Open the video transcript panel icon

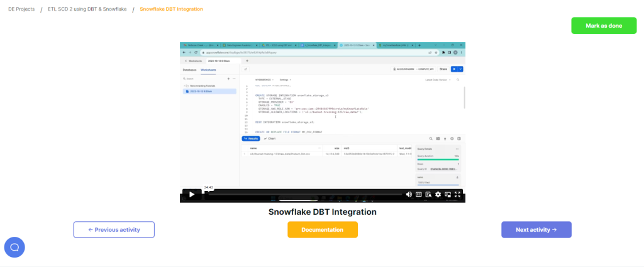pyautogui.click(x=428, y=195)
